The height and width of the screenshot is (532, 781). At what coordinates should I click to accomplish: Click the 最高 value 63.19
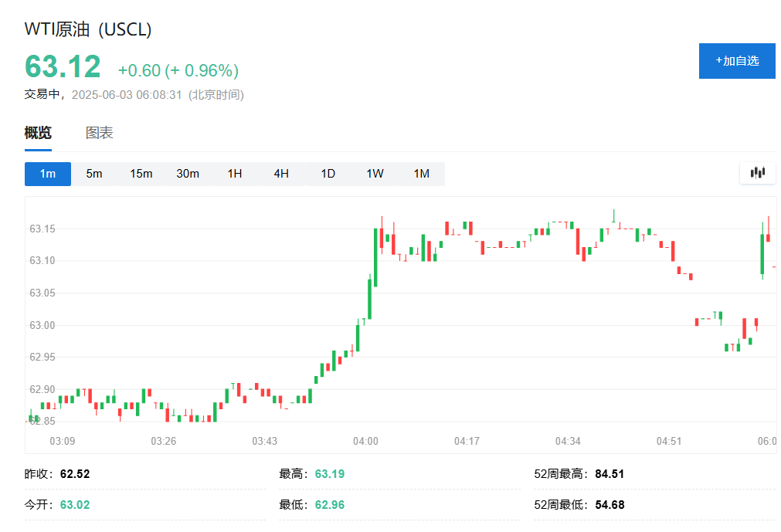tap(330, 474)
